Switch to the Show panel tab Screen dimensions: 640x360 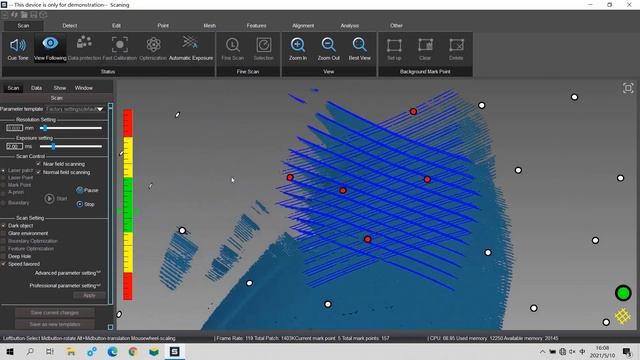click(60, 88)
